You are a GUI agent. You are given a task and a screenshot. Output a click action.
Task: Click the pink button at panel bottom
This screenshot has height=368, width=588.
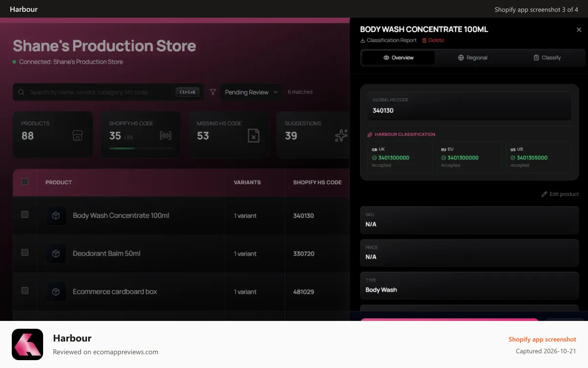click(449, 320)
